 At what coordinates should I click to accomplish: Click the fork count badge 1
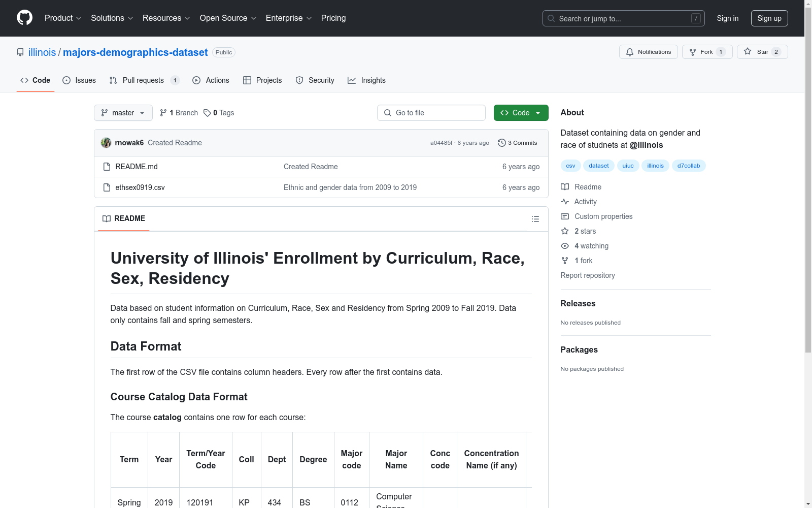point(721,52)
